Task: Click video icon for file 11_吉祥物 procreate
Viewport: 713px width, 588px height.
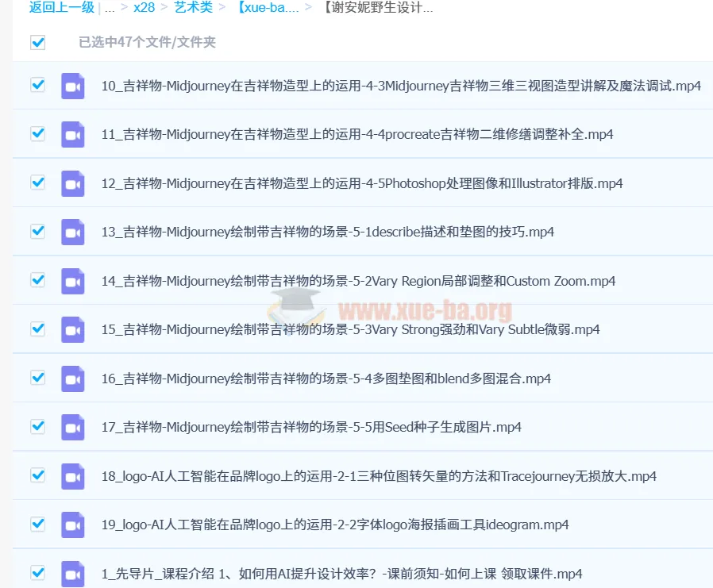Action: tap(73, 134)
